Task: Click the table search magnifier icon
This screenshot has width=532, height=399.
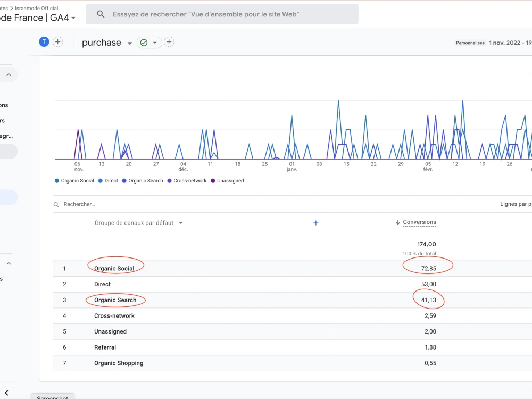Action: click(56, 205)
